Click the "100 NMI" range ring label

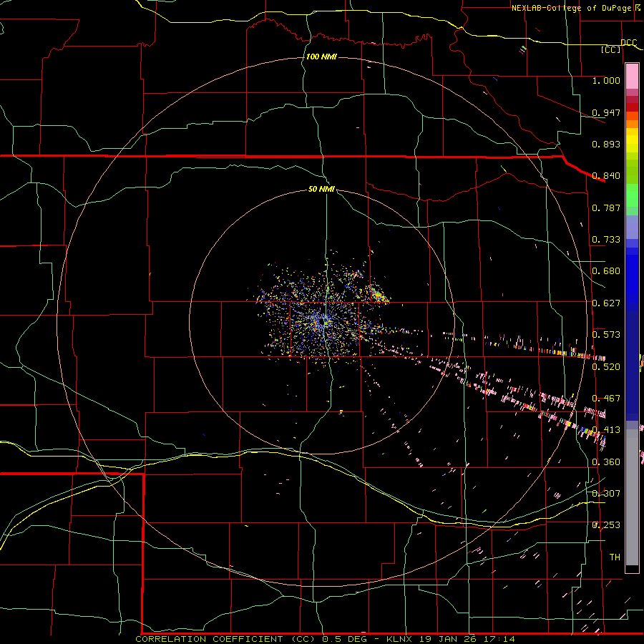pyautogui.click(x=321, y=57)
